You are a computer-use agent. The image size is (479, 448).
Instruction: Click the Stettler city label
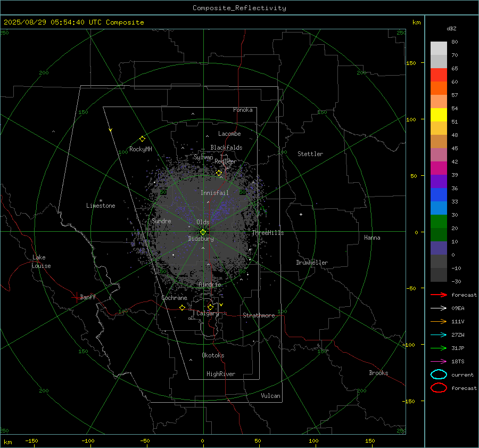[x=310, y=154]
